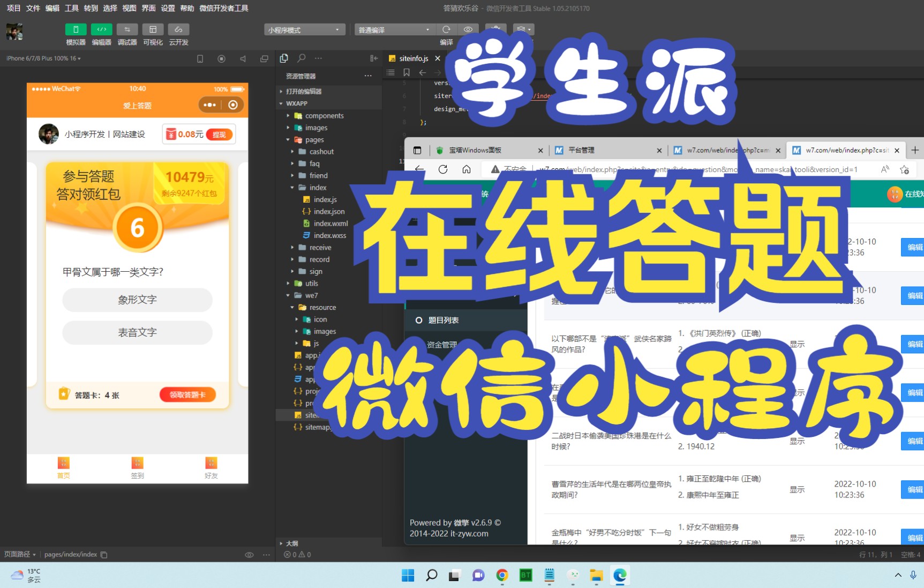Click the 资源管理器 panel more options dots
This screenshot has height=588, width=924.
pyautogui.click(x=368, y=76)
